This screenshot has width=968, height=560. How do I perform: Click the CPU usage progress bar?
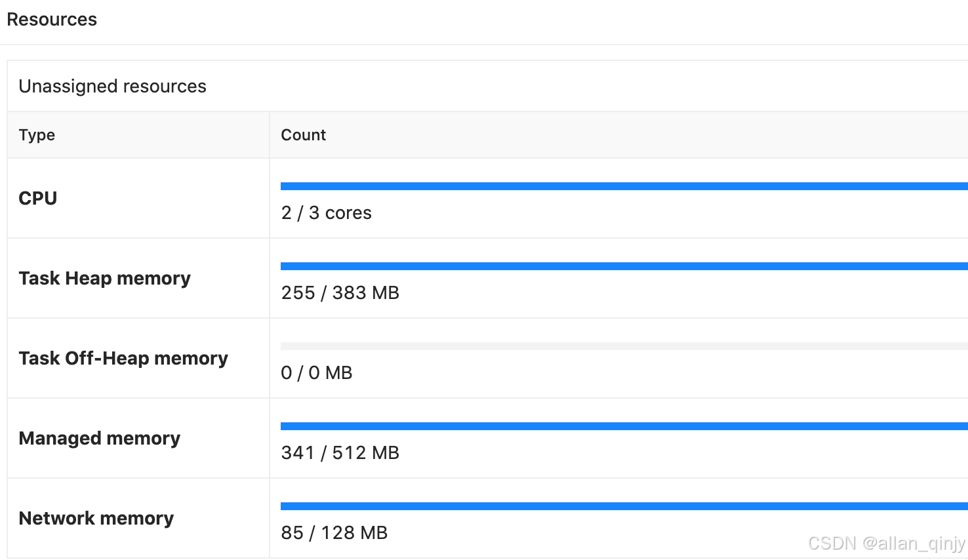pos(590,186)
